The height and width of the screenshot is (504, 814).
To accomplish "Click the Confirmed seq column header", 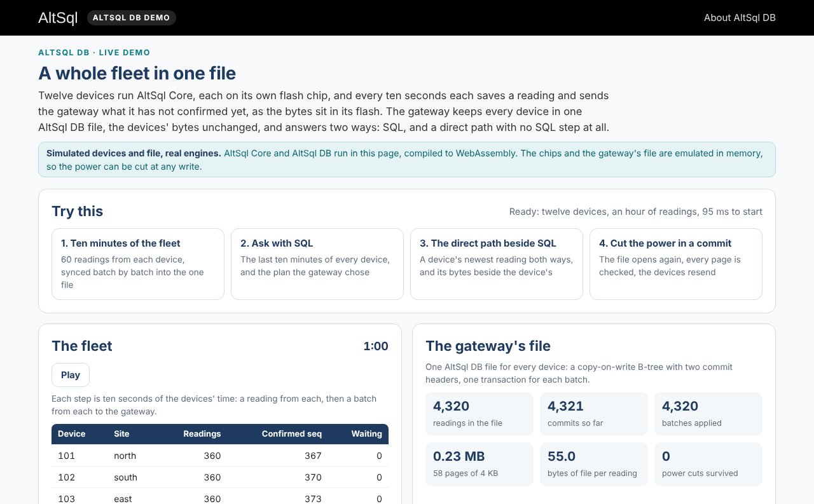I will point(292,434).
